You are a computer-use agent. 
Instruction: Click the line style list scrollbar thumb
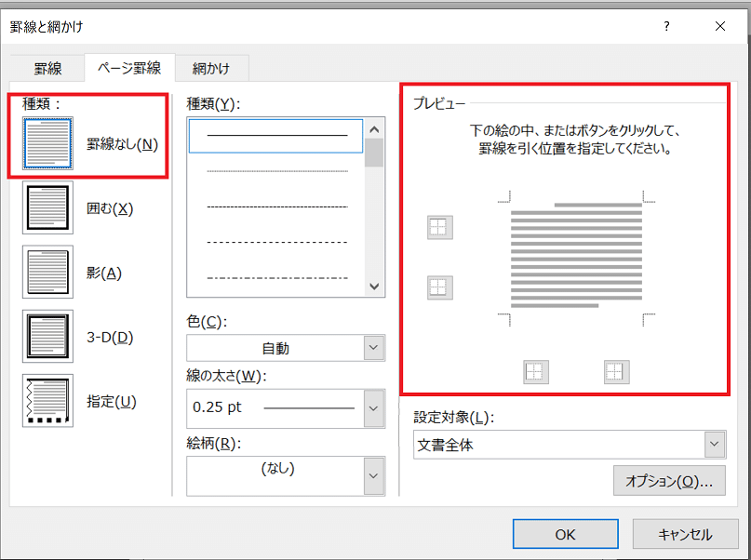pos(374,153)
